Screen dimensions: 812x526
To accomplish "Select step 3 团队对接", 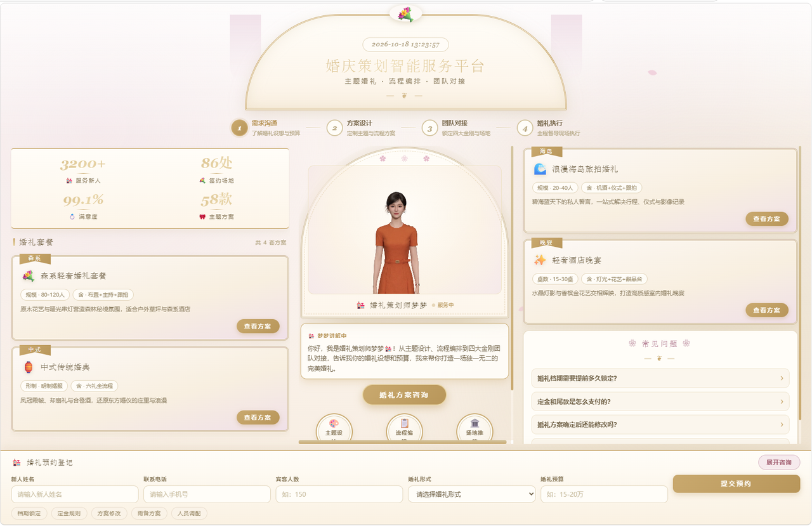I will click(457, 128).
